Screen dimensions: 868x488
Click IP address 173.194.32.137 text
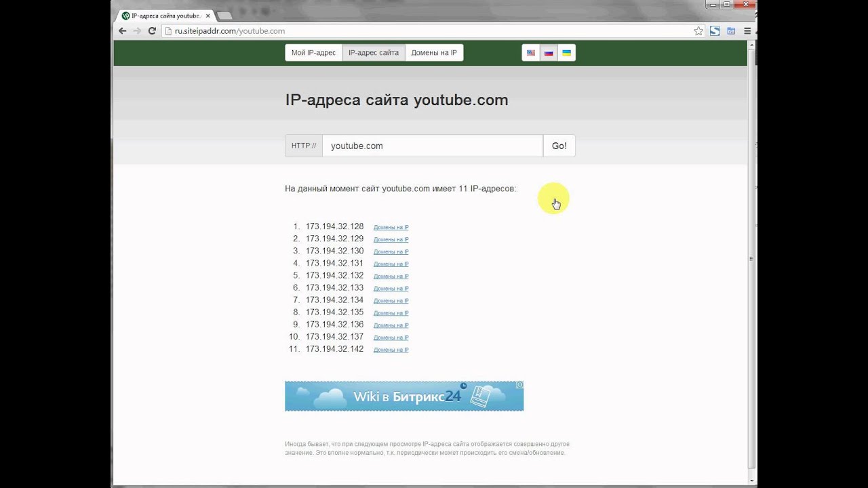coord(334,336)
